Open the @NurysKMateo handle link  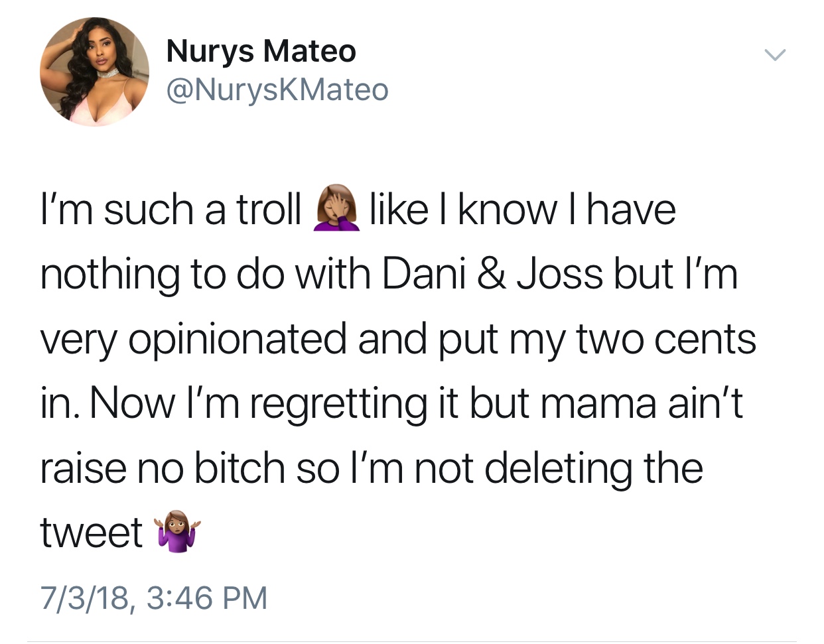click(x=277, y=90)
